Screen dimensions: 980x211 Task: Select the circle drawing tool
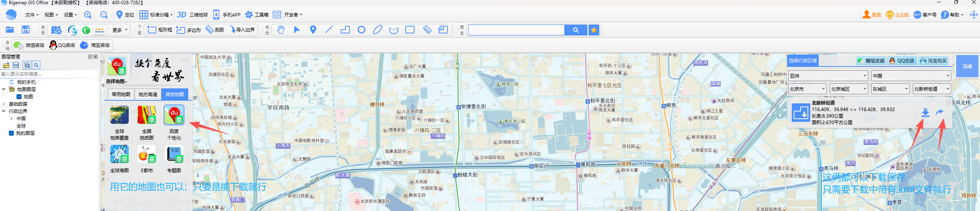tap(361, 30)
